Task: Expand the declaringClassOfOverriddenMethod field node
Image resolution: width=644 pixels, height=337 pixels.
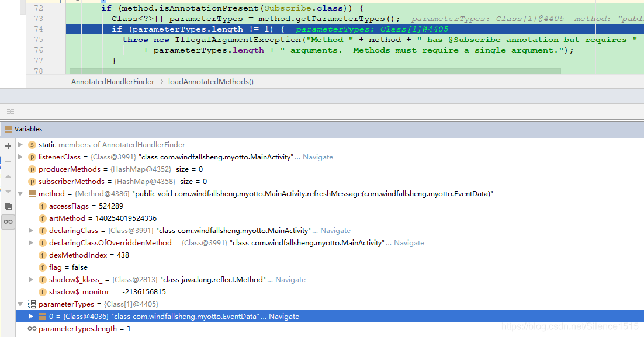Action: (31, 243)
